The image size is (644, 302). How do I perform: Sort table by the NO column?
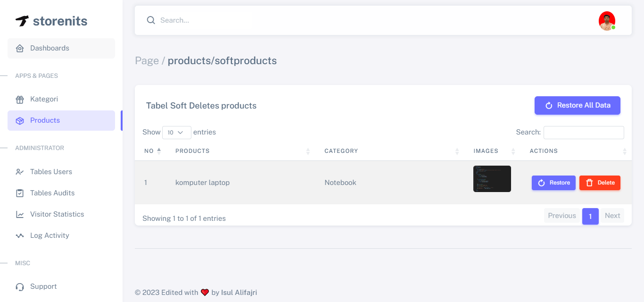pos(152,151)
